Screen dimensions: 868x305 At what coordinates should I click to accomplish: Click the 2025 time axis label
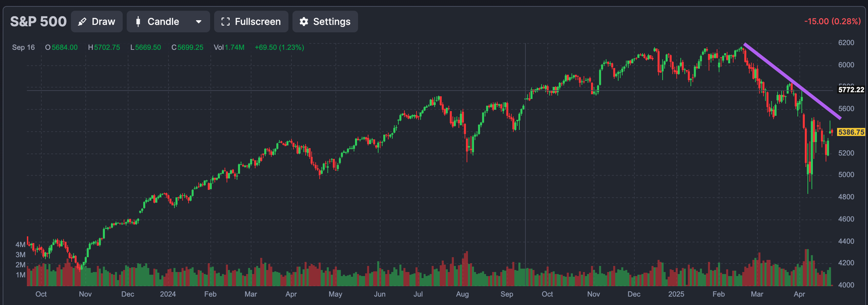click(x=676, y=294)
